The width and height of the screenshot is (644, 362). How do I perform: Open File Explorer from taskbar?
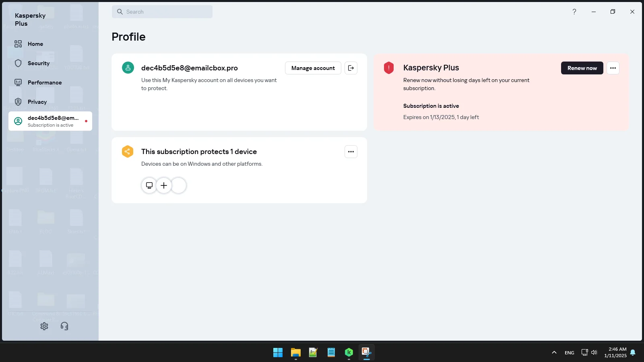click(x=296, y=353)
